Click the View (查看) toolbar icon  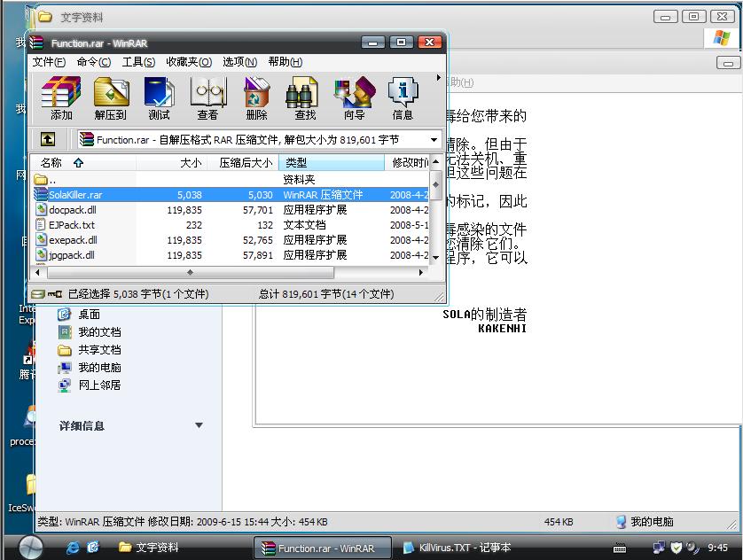[207, 98]
